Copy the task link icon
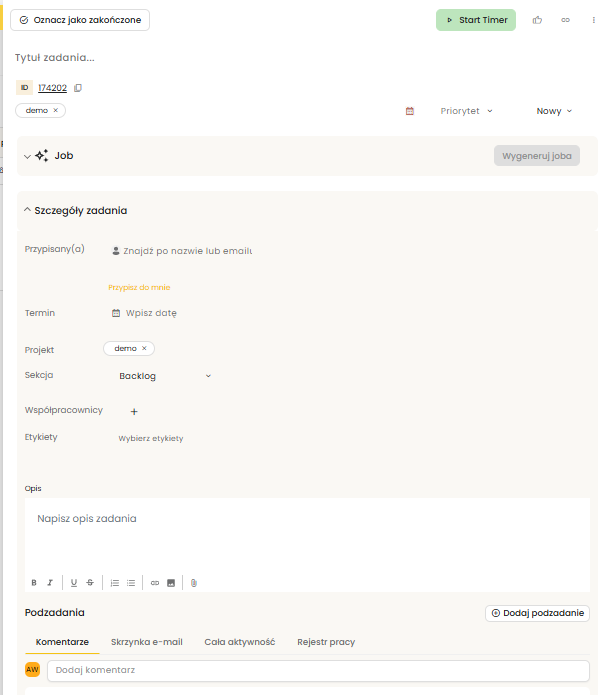 pos(565,20)
